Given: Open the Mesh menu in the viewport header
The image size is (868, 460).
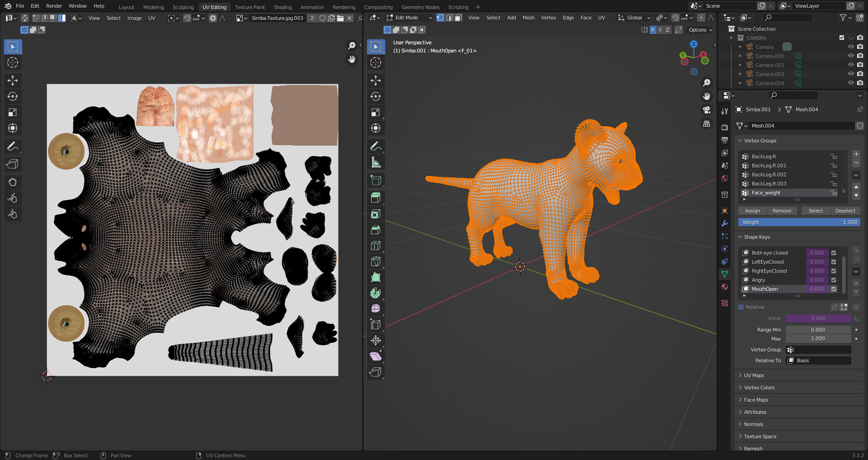Looking at the screenshot, I should tap(529, 17).
